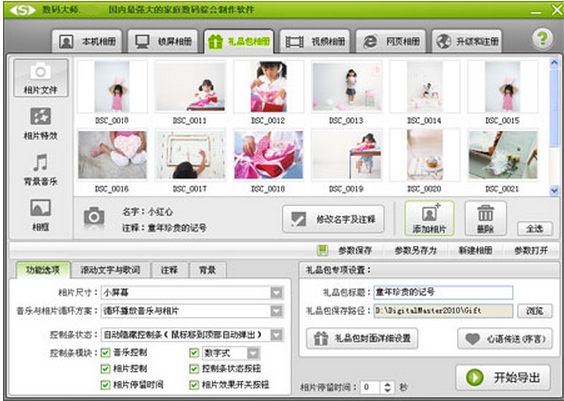Expand the 相片尺寸 dropdown
564x401 pixels.
276,293
